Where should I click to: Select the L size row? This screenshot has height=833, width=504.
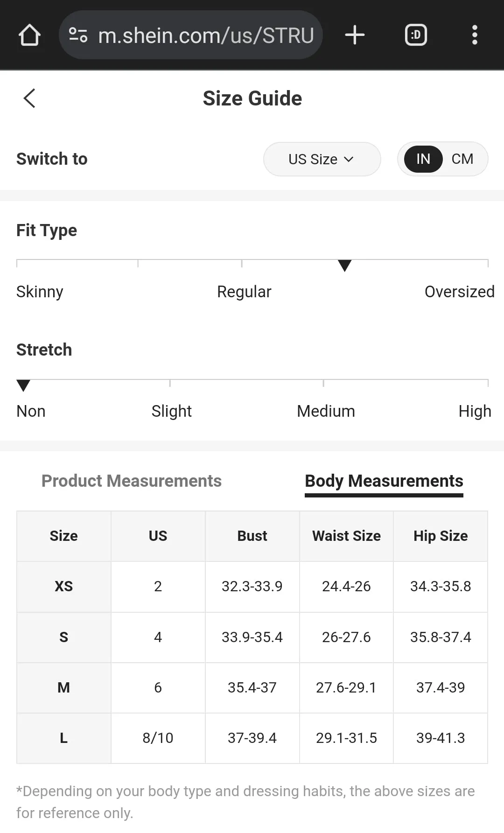[x=252, y=738]
